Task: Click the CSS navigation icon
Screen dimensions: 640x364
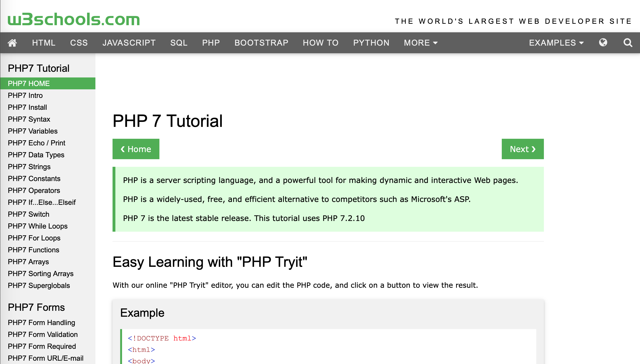Action: [x=78, y=43]
